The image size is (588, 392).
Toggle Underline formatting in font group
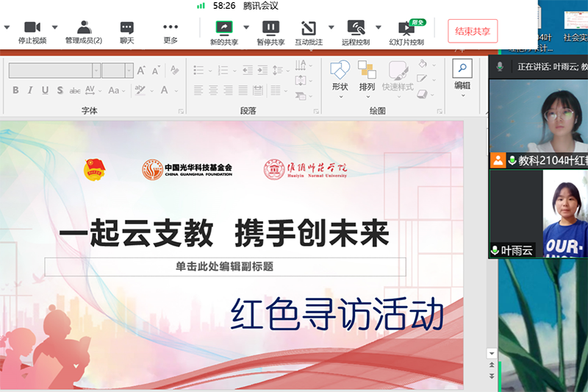click(45, 90)
